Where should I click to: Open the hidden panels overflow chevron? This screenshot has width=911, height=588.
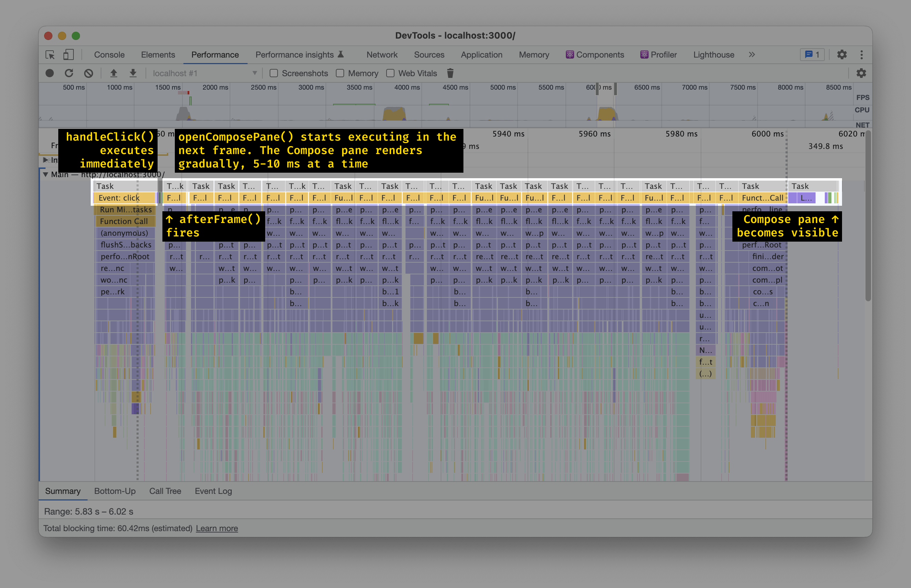point(752,54)
